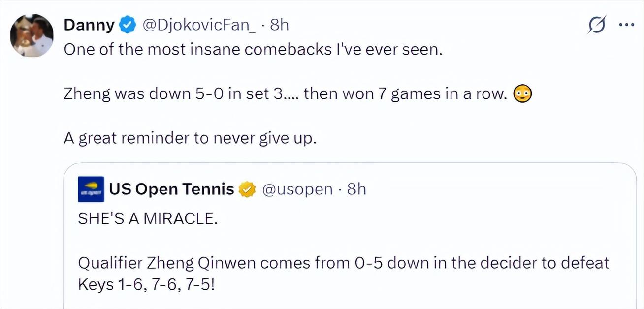The width and height of the screenshot is (644, 309).
Task: Click the flushed face emoji
Action: (522, 93)
